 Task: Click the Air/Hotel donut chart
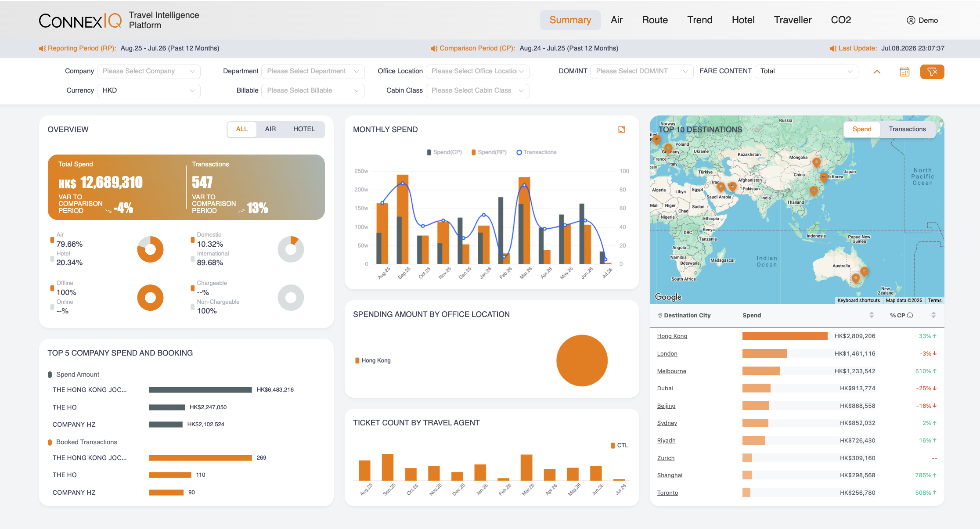coord(150,249)
